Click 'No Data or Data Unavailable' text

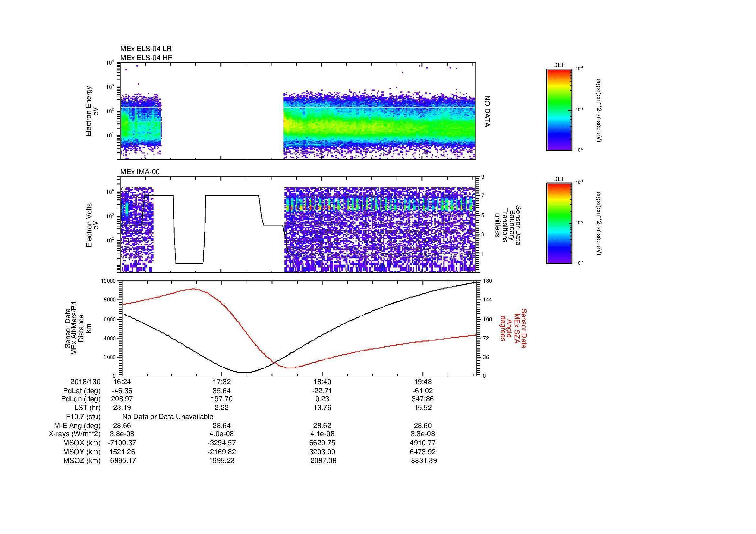[x=168, y=417]
